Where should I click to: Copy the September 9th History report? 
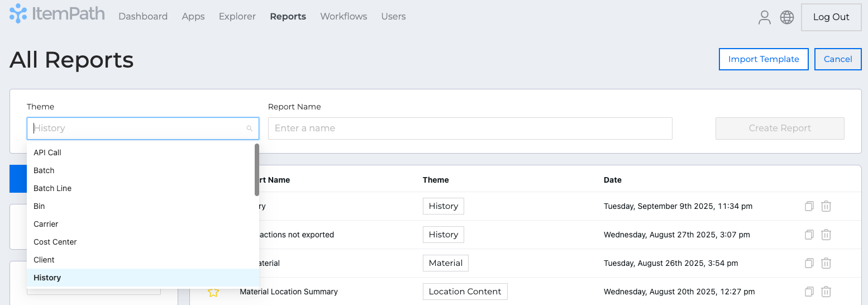pos(809,206)
